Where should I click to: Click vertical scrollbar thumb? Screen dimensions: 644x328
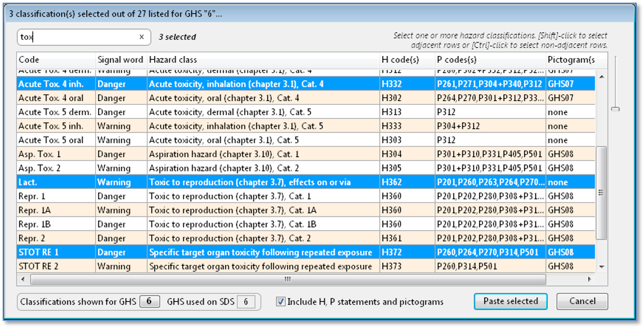click(x=602, y=193)
